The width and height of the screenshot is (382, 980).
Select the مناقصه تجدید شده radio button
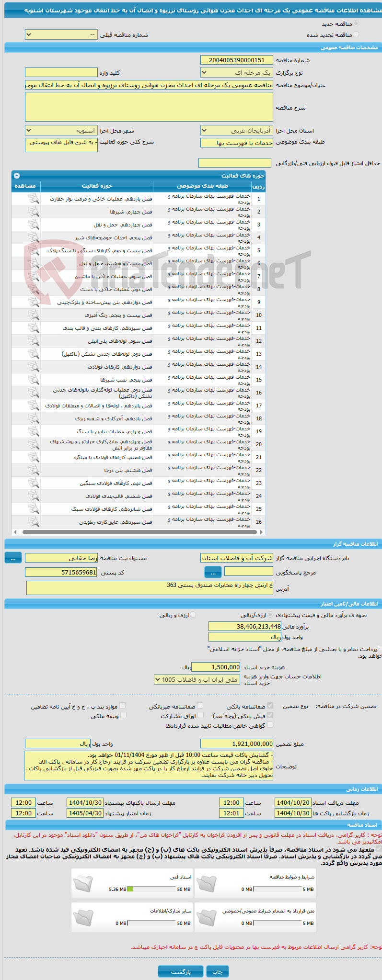coord(356,34)
